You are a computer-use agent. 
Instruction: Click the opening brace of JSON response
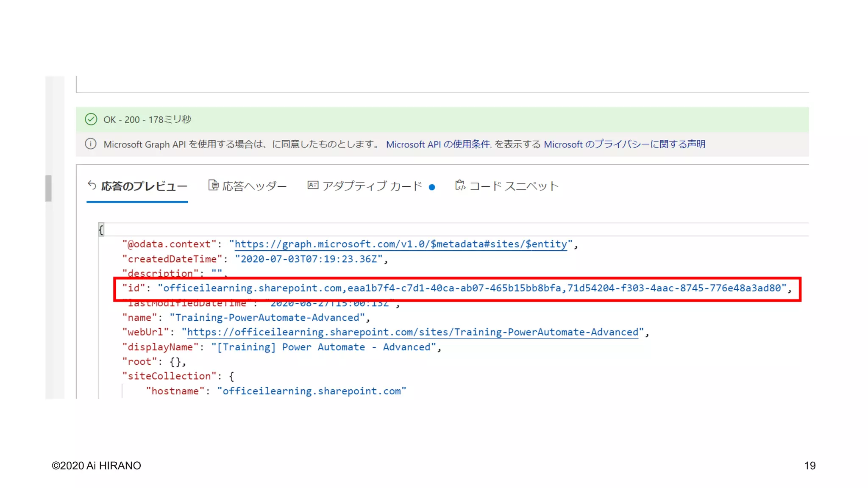pos(101,230)
